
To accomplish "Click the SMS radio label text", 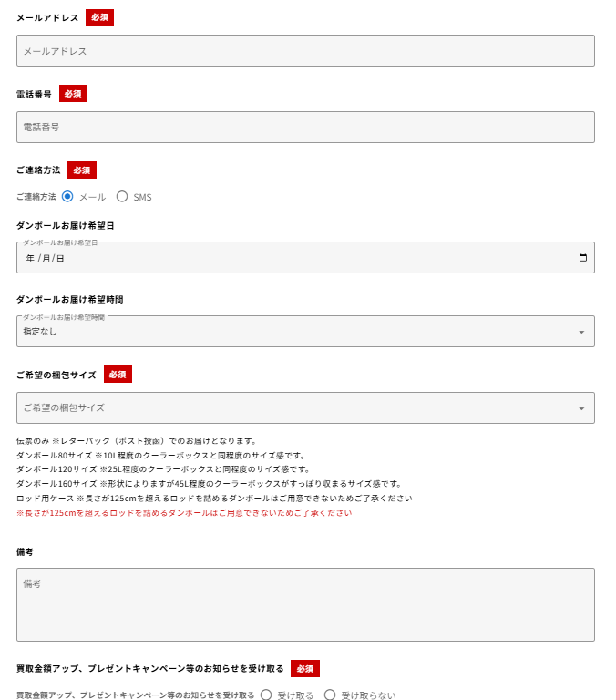I will click(x=142, y=197).
